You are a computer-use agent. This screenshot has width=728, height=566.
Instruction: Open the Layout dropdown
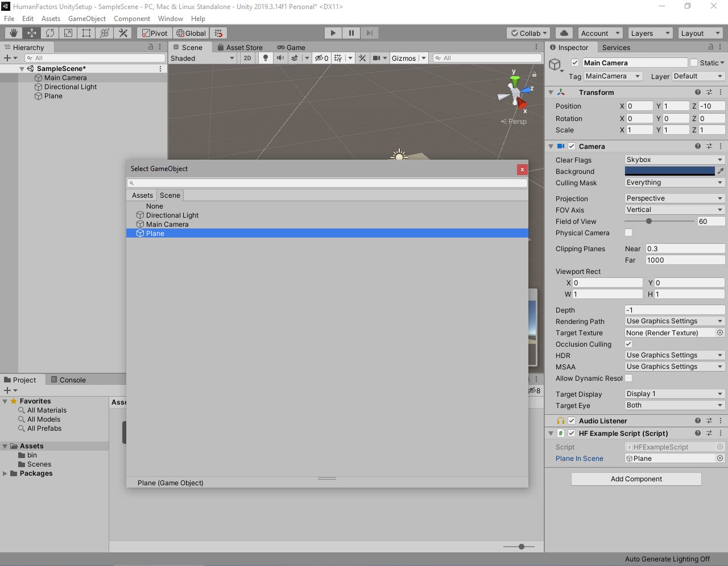coord(700,33)
